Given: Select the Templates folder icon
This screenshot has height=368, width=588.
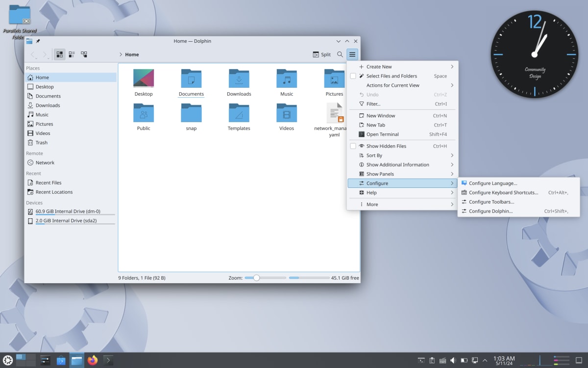Looking at the screenshot, I should click(x=239, y=113).
